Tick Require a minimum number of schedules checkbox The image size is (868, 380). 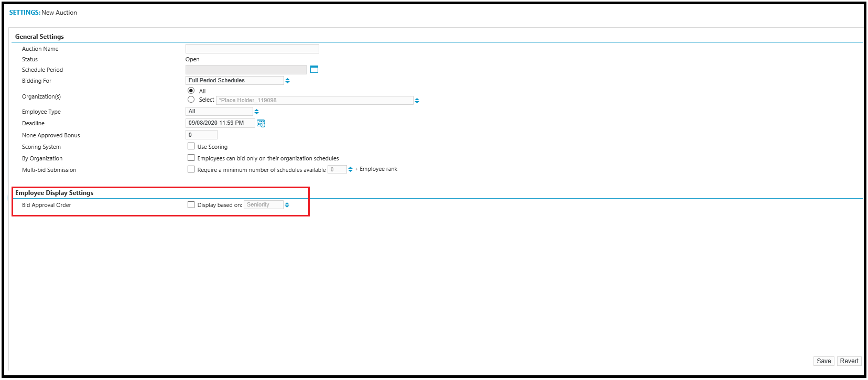click(191, 169)
